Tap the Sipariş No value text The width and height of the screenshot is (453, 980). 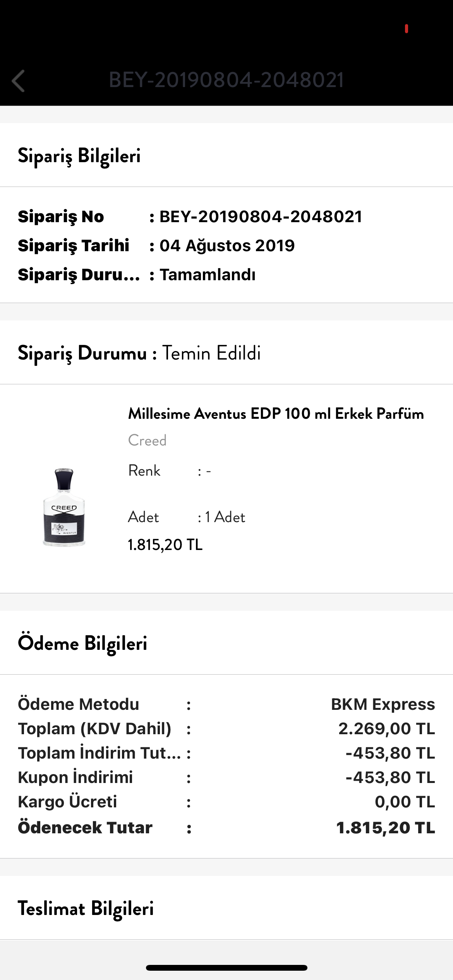[261, 217]
